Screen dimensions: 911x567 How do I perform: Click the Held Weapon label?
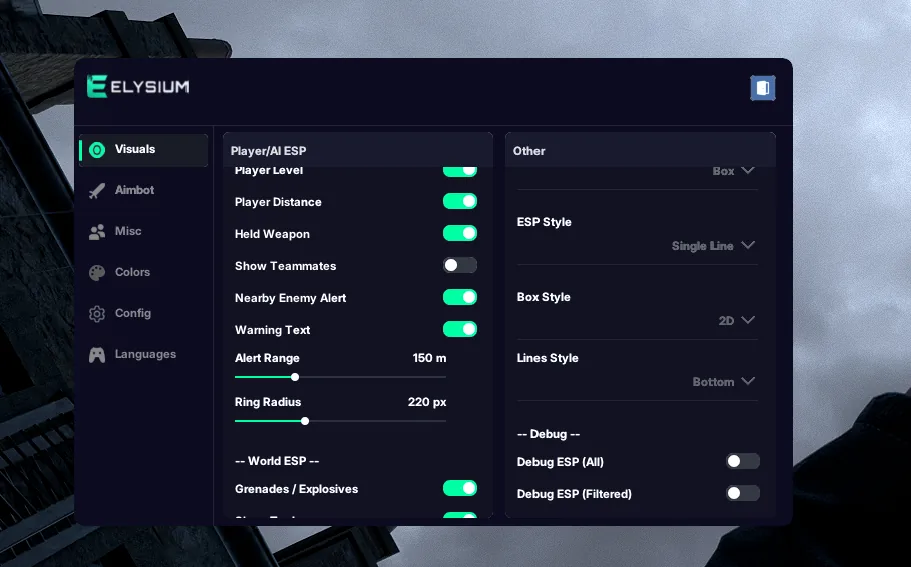[272, 234]
